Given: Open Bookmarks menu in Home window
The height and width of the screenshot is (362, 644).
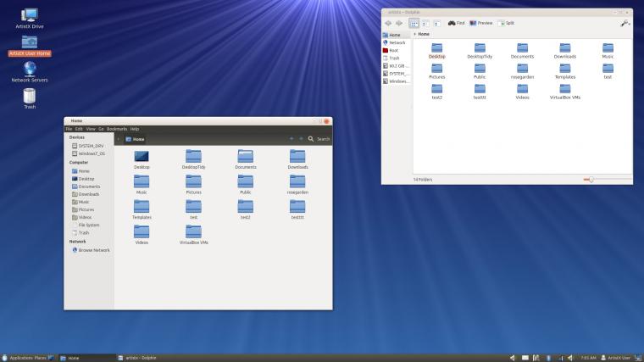Looking at the screenshot, I should pos(117,129).
